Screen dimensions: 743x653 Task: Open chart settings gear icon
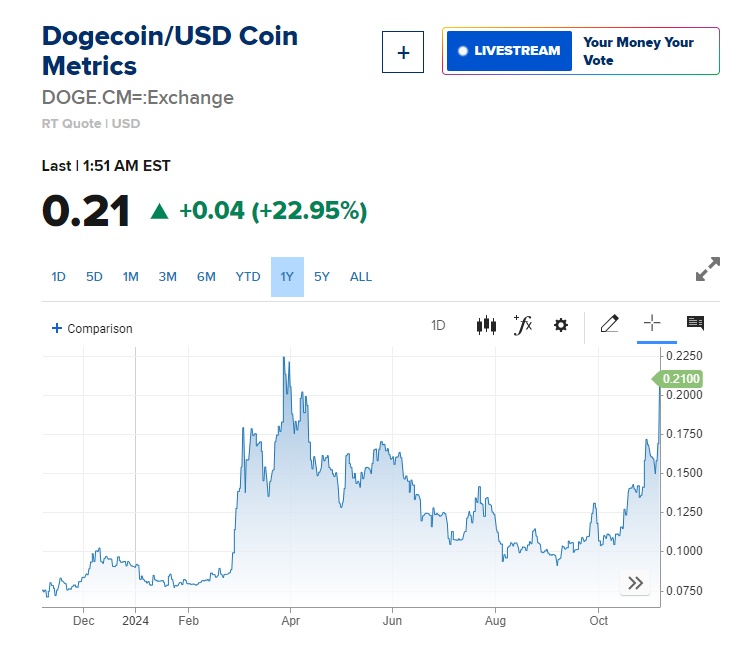click(561, 325)
